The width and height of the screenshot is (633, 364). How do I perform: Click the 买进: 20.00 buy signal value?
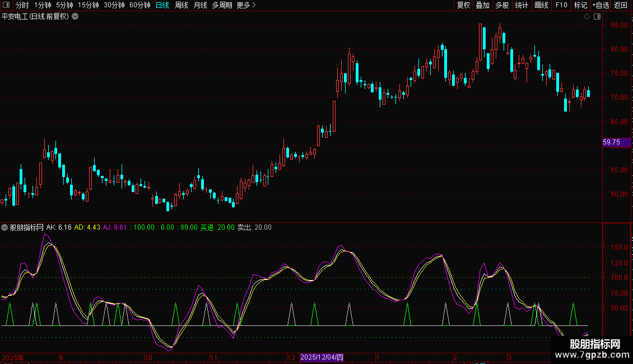pos(217,227)
